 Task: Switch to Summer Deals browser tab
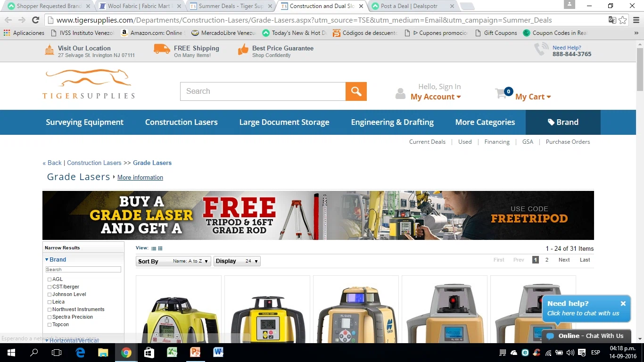[231, 6]
